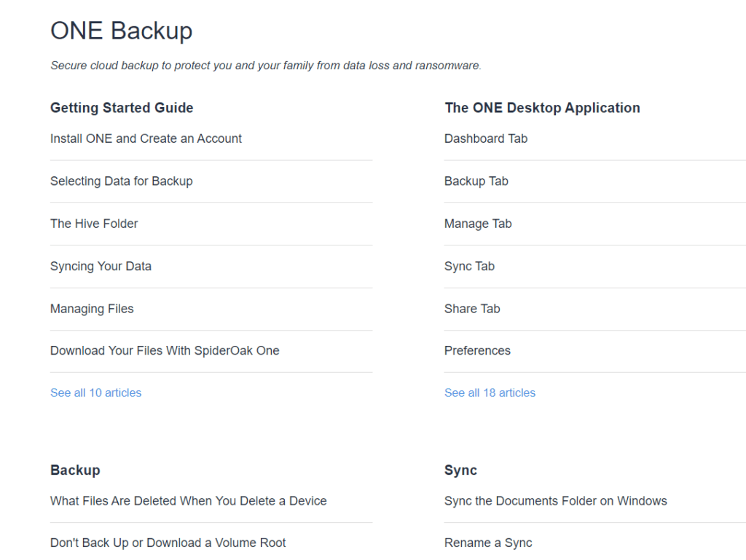Open The Hive Folder article
This screenshot has height=560, width=746.
point(94,224)
